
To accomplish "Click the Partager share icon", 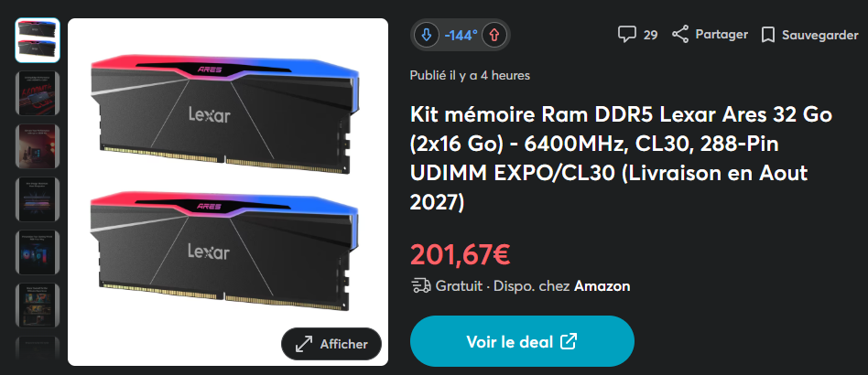I will [679, 34].
